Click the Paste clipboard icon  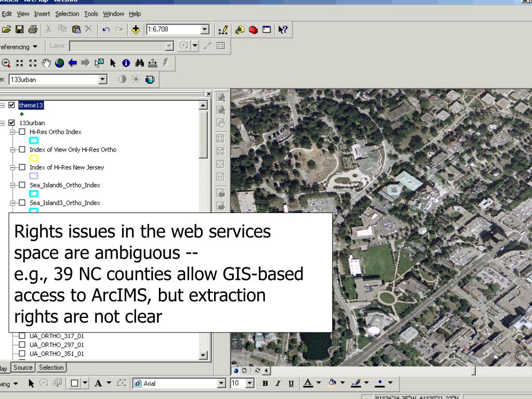76,30
